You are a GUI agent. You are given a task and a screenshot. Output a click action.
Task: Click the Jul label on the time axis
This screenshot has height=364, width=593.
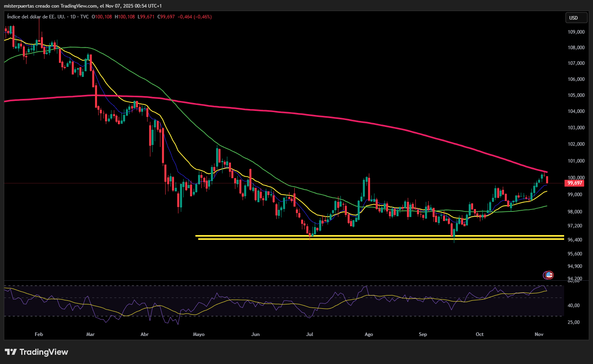310,334
